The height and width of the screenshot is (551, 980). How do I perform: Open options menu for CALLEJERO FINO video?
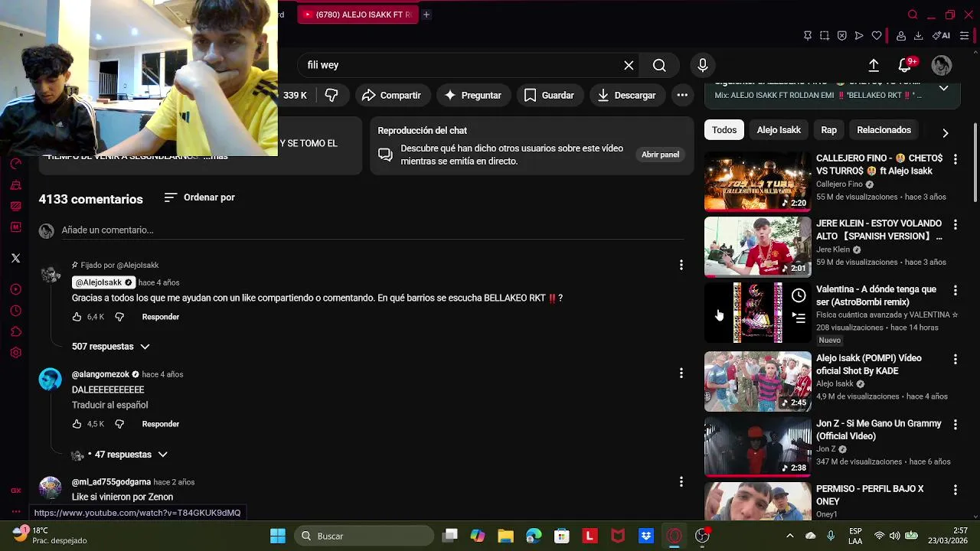click(955, 159)
